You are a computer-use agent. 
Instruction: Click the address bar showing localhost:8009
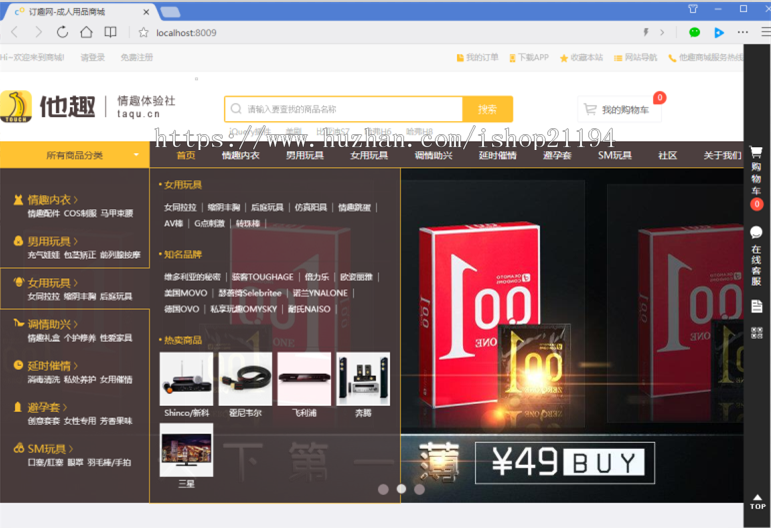(x=186, y=32)
